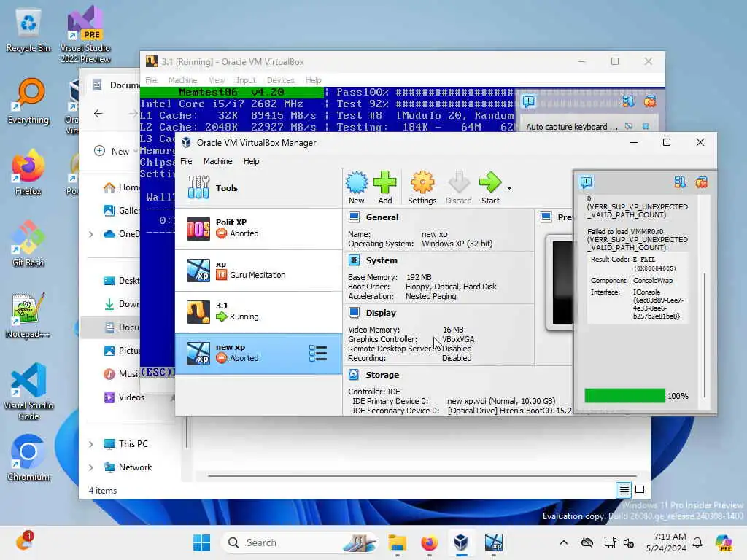Select the xp Guru Meditation machine
Image resolution: width=747 pixels, height=560 pixels.
[x=259, y=270]
